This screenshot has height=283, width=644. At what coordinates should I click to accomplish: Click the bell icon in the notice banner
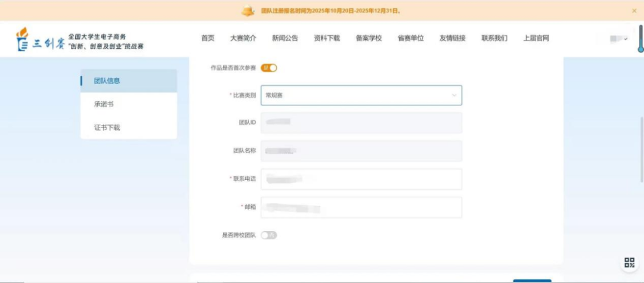click(x=247, y=11)
